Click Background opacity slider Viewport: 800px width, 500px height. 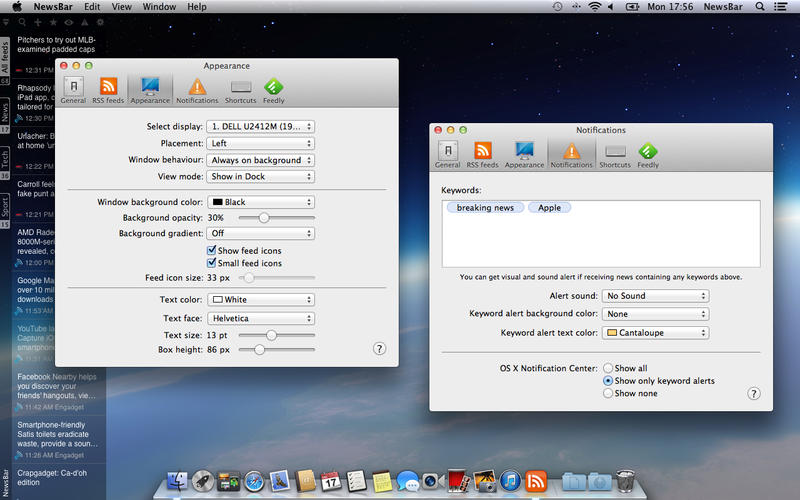[x=277, y=218]
